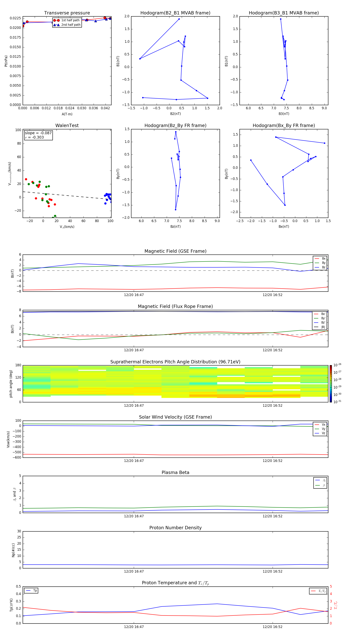Select the 'r = -0.303' annotation
351x644 pixels.
click(35, 138)
